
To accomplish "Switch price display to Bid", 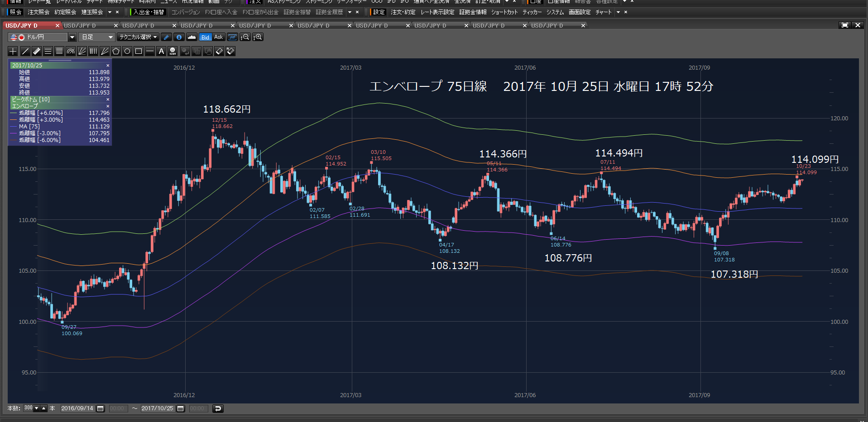I will [206, 37].
